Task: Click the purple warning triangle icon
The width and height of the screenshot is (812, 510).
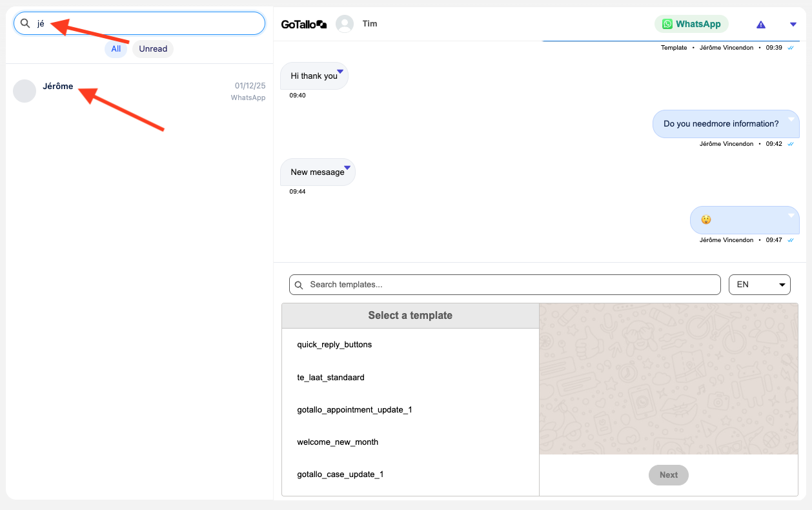Action: tap(761, 25)
